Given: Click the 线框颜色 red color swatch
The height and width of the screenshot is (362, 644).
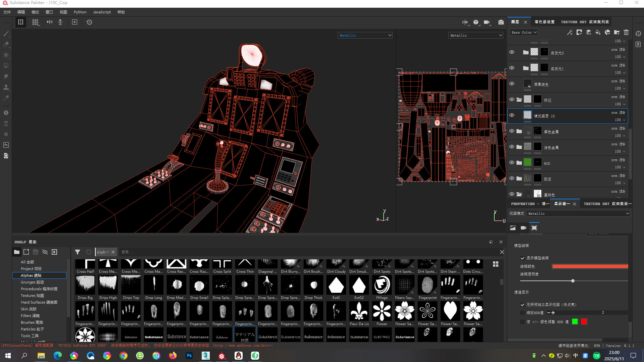Looking at the screenshot, I should [x=590, y=266].
